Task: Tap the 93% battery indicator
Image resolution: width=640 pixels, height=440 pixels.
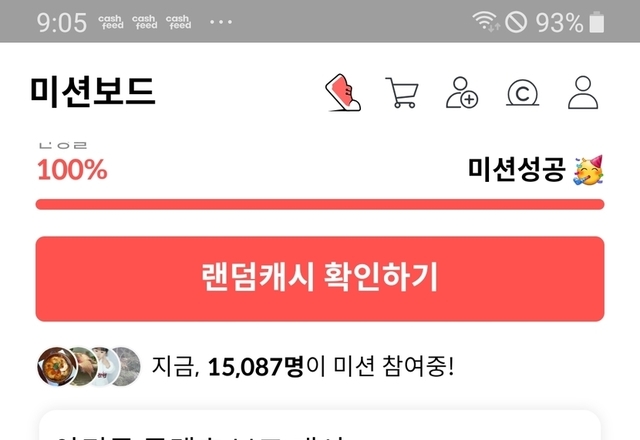Action: pos(570,22)
